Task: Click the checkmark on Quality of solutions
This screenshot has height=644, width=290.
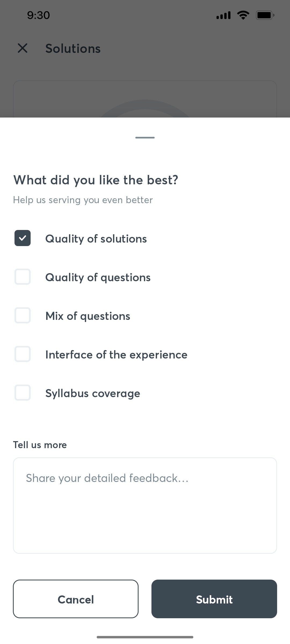Action: [22, 238]
